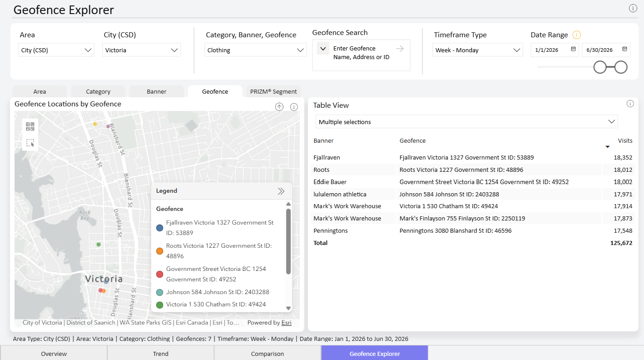Click the Visits column sort arrow
Viewport: 644px width, 360px height.
point(608,147)
